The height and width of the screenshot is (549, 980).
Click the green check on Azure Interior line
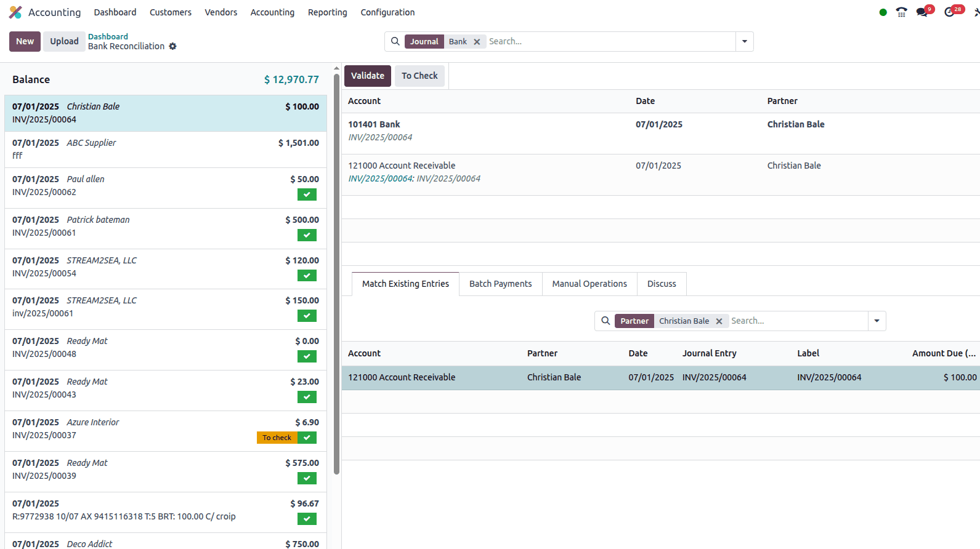(x=307, y=438)
